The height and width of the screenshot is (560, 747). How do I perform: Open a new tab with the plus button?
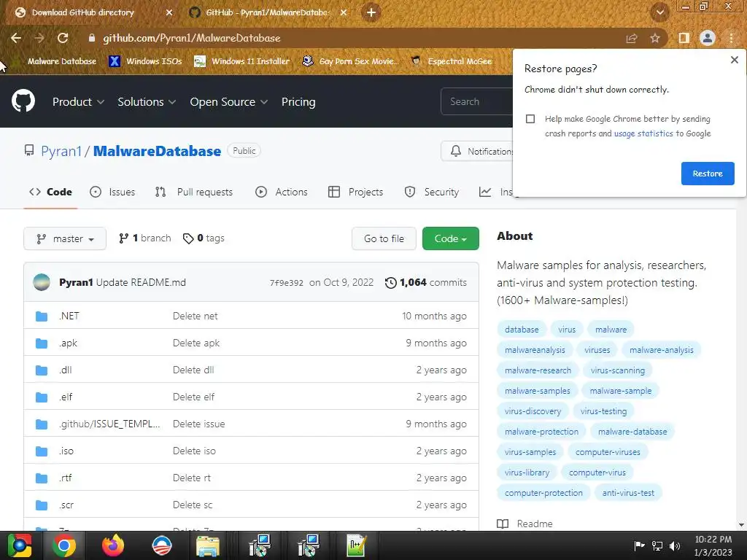tap(371, 12)
